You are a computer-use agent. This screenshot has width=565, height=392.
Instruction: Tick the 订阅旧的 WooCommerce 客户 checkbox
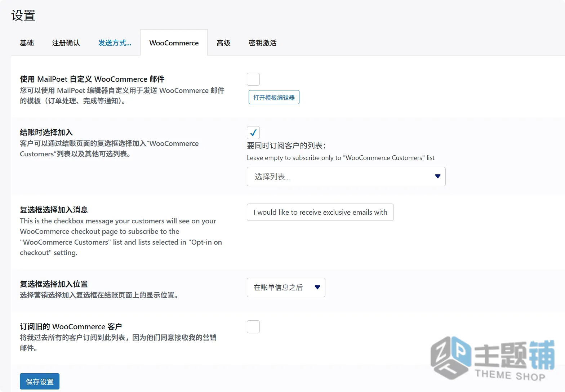(x=253, y=327)
